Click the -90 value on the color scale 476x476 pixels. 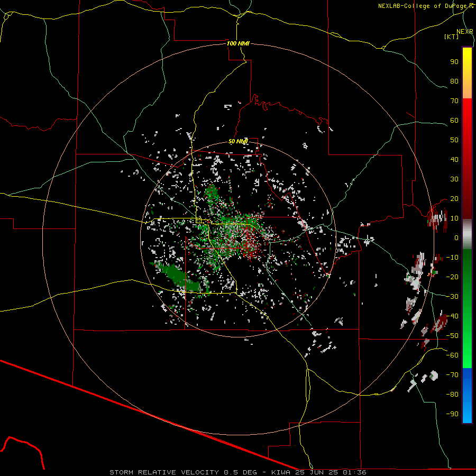click(452, 414)
